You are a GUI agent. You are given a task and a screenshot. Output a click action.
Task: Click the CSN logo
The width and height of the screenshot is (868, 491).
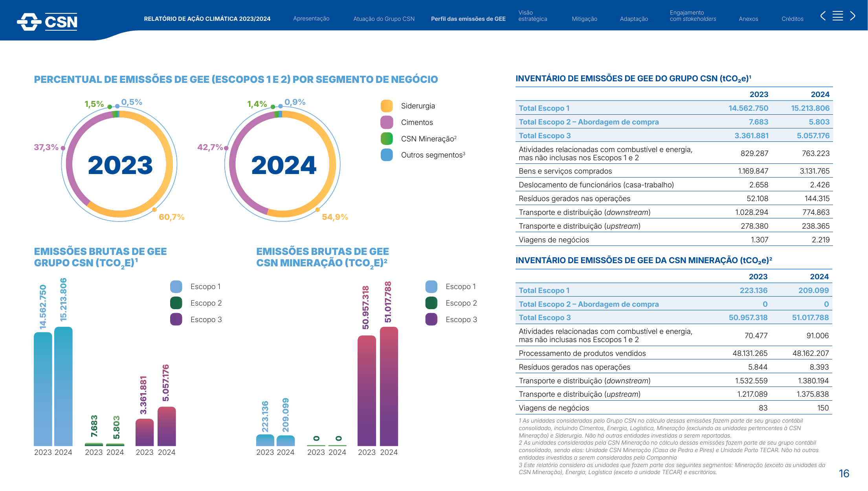(47, 22)
